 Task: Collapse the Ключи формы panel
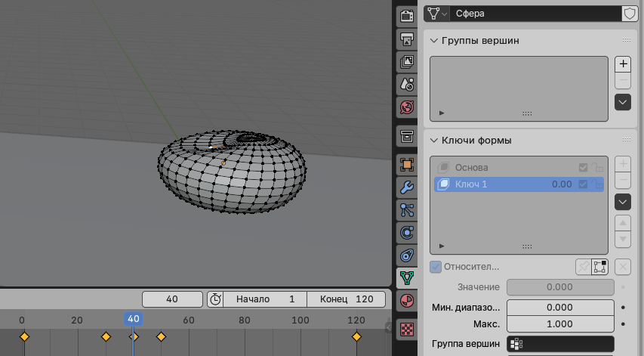(433, 141)
